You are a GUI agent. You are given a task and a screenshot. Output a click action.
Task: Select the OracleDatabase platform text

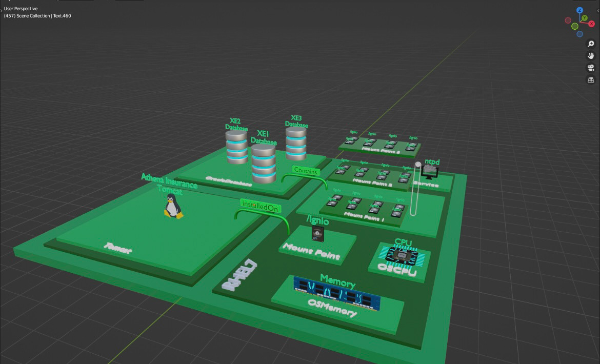point(228,181)
